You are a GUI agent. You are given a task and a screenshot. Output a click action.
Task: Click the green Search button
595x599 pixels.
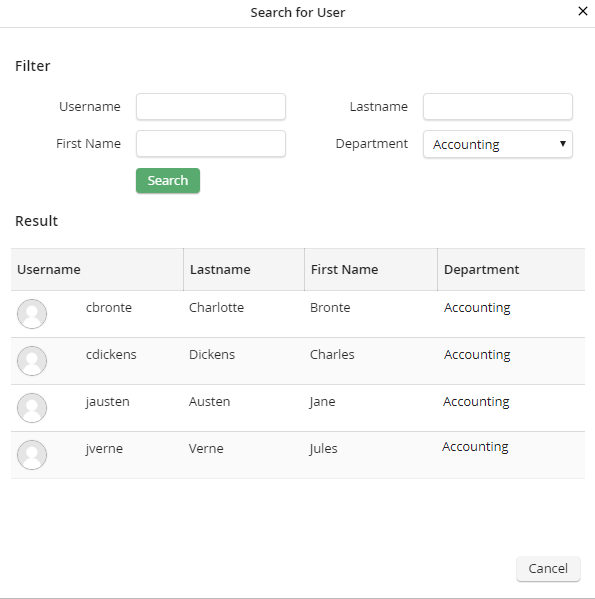[168, 180]
